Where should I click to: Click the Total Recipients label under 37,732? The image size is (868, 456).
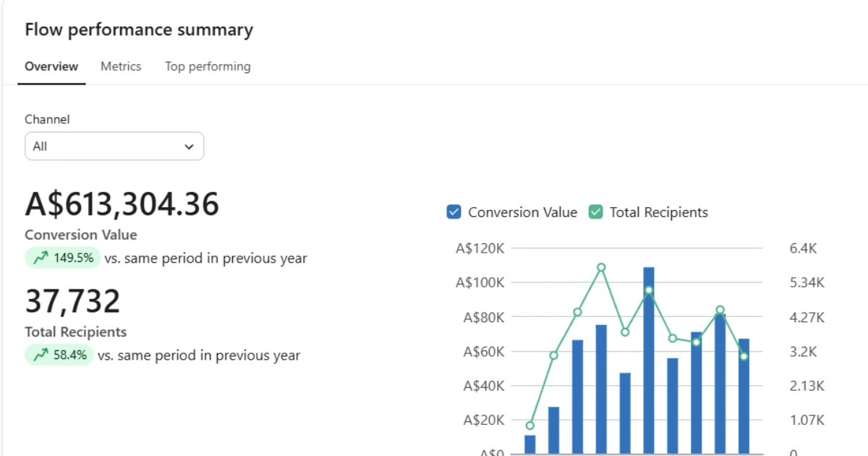(x=76, y=332)
